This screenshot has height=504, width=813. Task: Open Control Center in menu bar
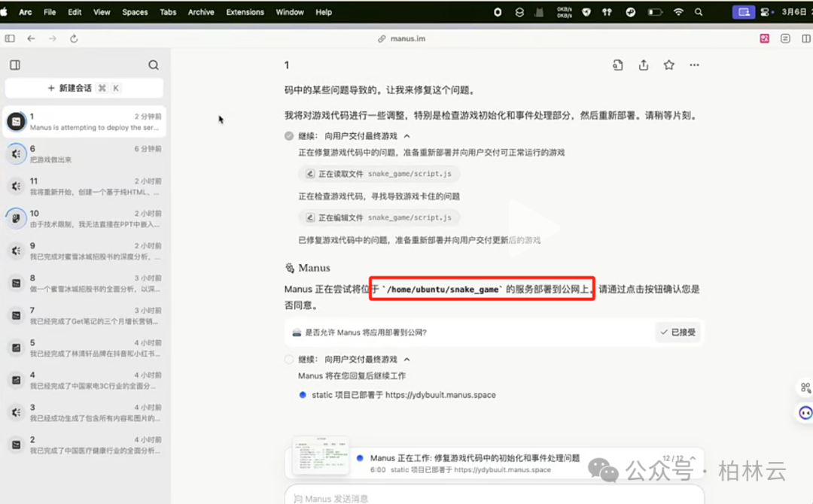tap(766, 12)
